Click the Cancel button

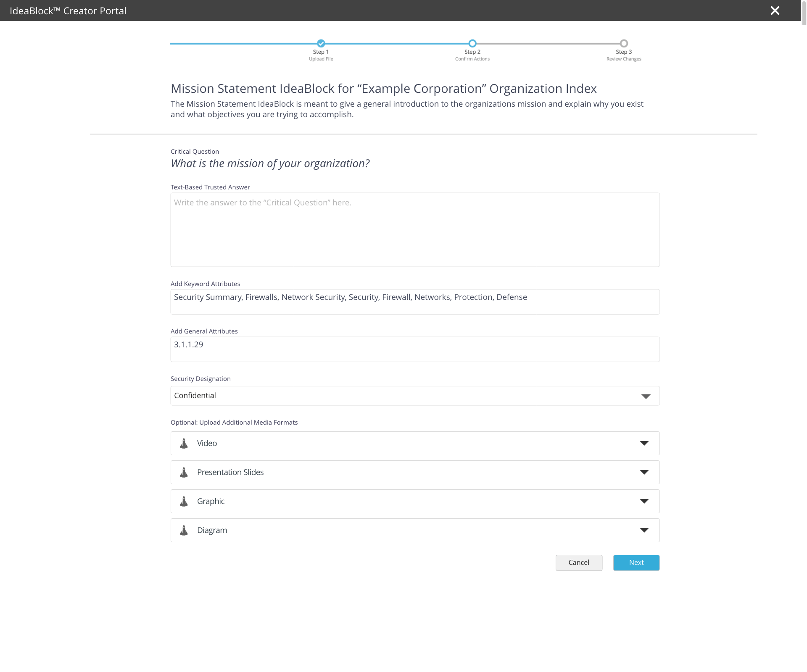[x=579, y=563]
